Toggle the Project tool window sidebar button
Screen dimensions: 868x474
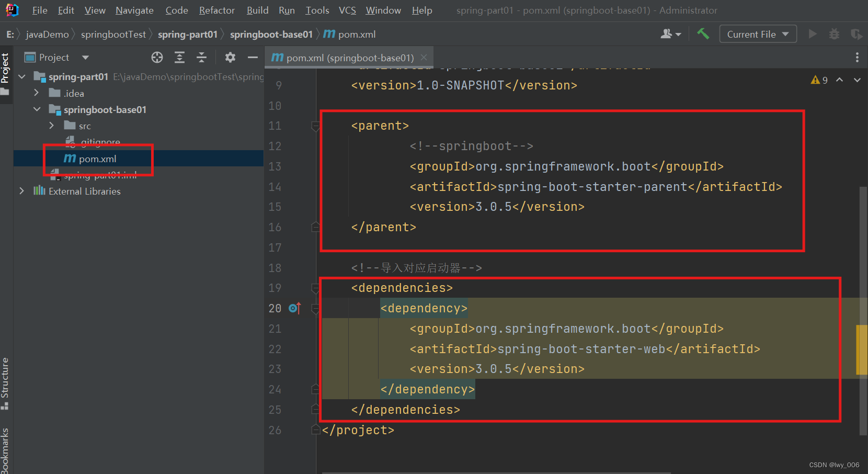pyautogui.click(x=5, y=74)
